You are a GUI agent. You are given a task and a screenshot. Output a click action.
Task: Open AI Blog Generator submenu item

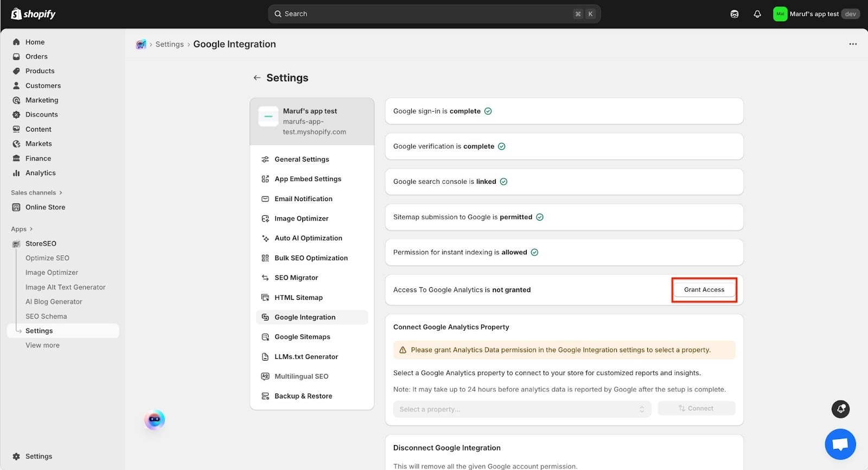[x=54, y=301]
